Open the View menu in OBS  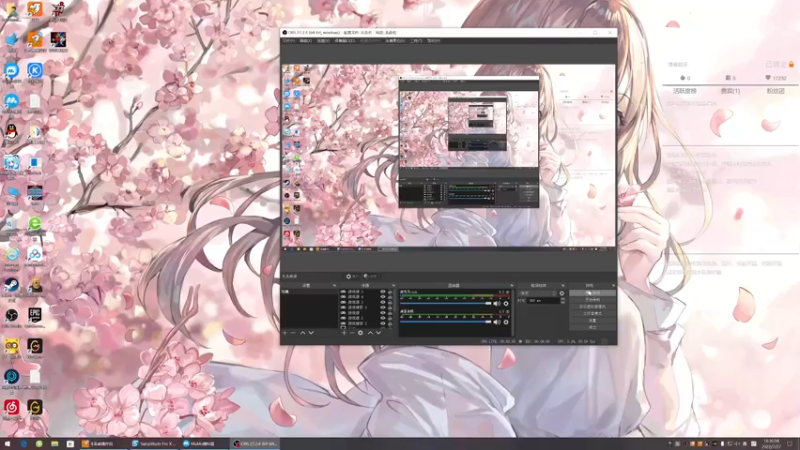pos(323,41)
